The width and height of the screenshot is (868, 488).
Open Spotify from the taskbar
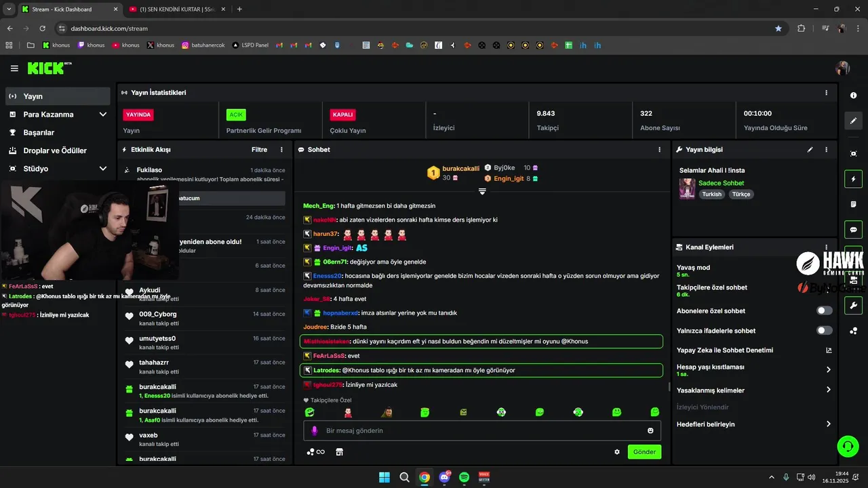click(x=464, y=477)
